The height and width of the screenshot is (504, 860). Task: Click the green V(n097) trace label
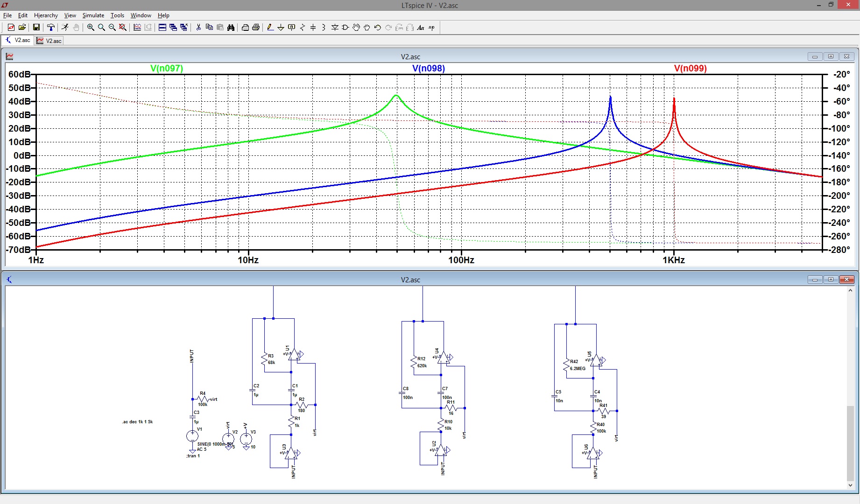[167, 69]
